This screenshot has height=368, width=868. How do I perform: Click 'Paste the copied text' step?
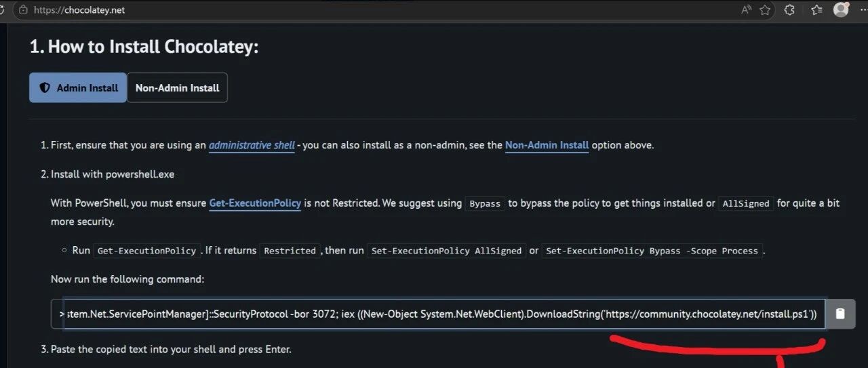tap(171, 350)
